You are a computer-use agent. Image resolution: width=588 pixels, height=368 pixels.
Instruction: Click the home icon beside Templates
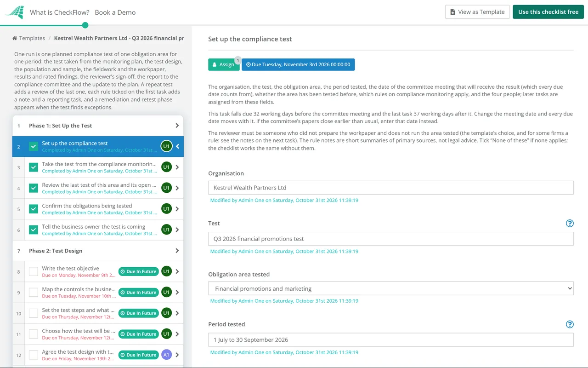pos(15,38)
